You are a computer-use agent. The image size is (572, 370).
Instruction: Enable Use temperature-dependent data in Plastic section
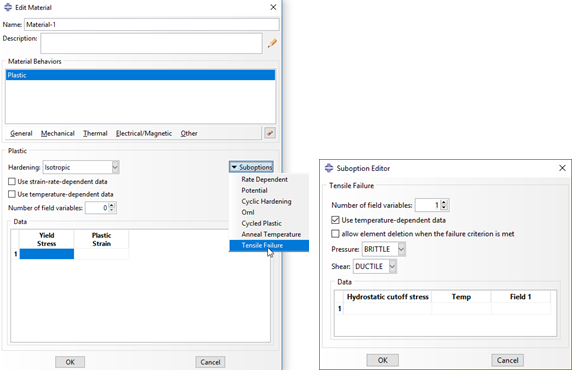12,194
